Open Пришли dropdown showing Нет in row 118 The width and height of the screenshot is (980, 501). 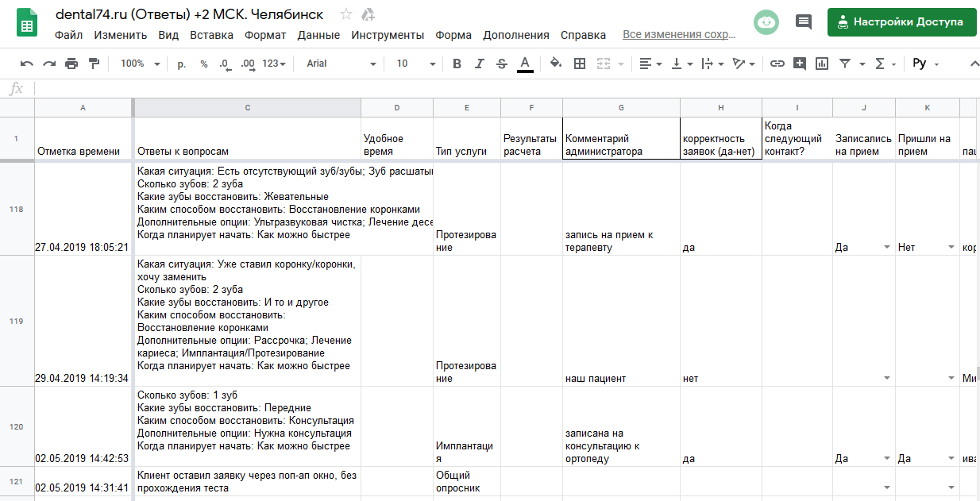951,248
